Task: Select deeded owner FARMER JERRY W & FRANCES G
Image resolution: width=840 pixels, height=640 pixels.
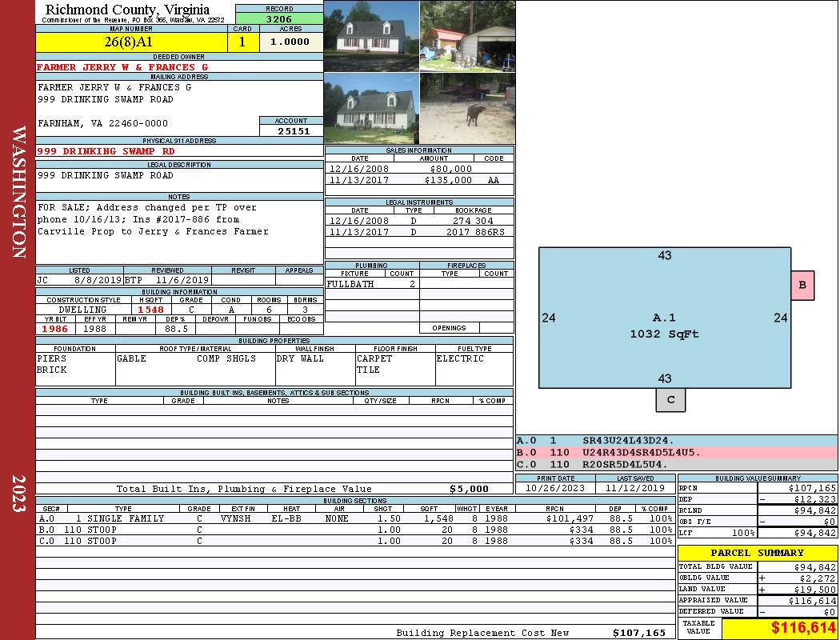Action: [122, 67]
